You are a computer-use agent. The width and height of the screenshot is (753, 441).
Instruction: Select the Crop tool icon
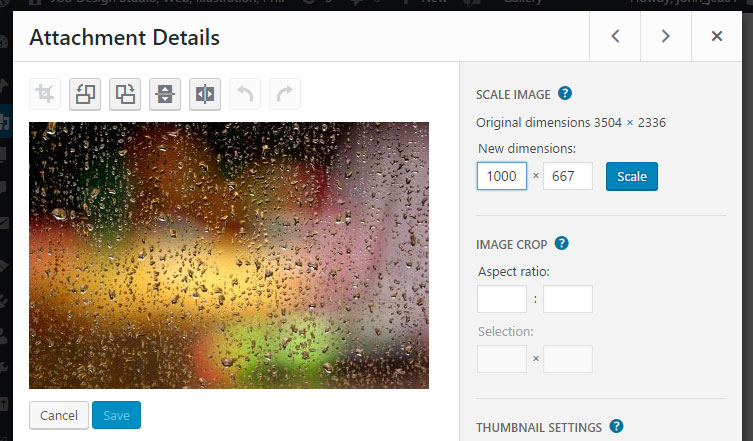pos(45,94)
